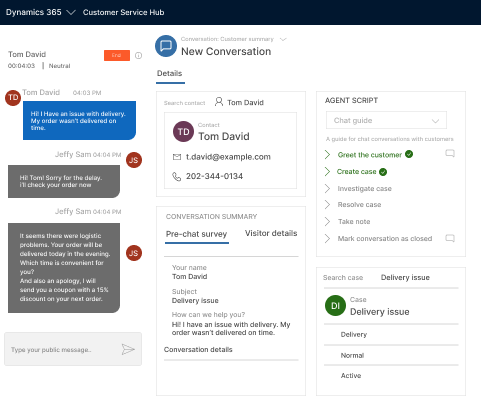Image resolution: width=481 pixels, height=399 pixels.
Task: End the chat with Tom David
Action: pos(117,55)
